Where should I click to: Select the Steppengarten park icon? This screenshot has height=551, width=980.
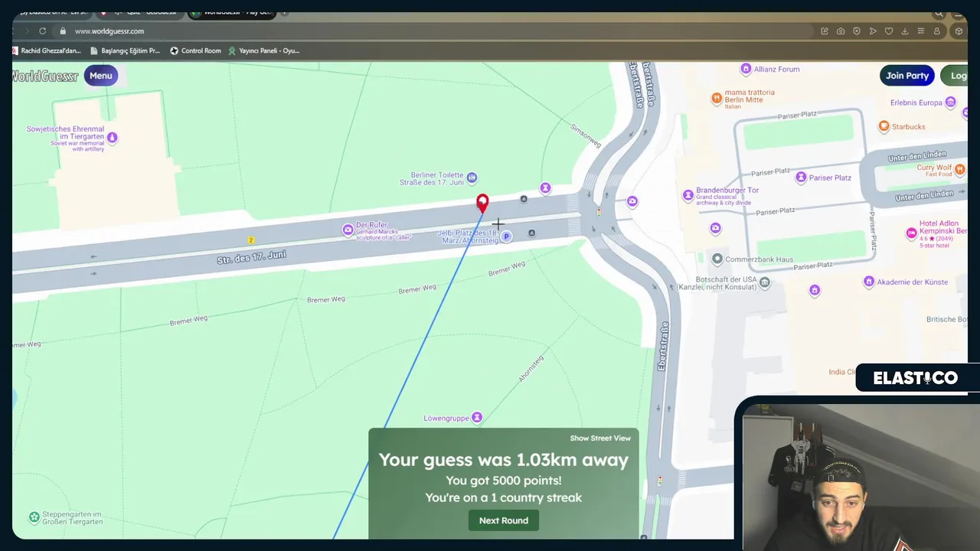pos(34,517)
